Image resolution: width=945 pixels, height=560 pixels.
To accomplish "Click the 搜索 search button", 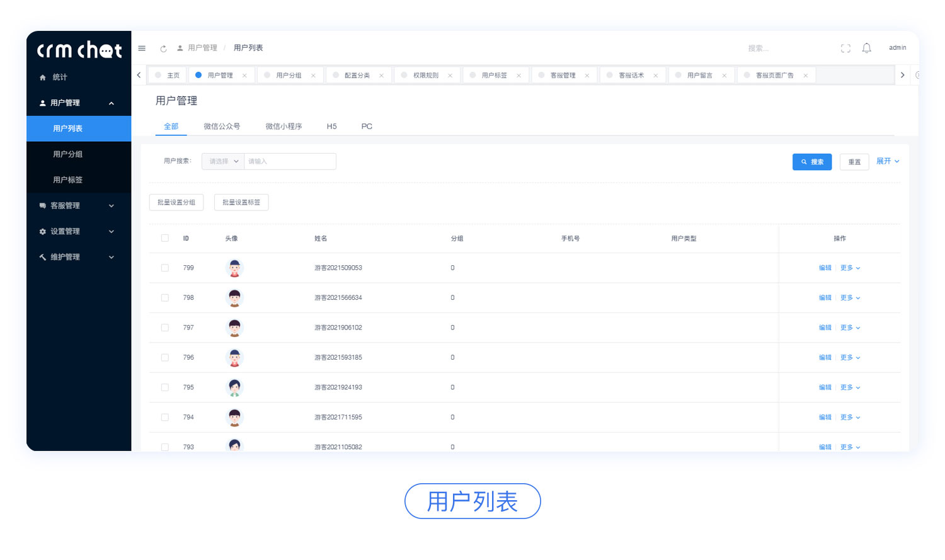I will (x=811, y=161).
